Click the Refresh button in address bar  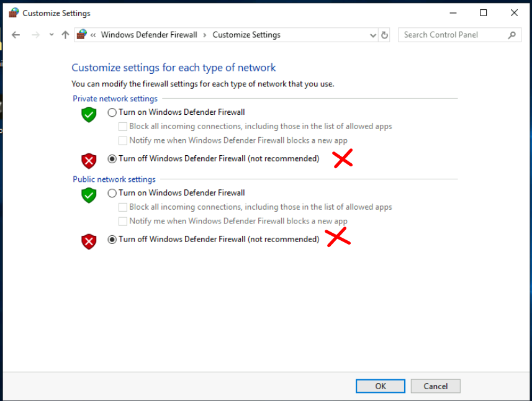tap(385, 35)
